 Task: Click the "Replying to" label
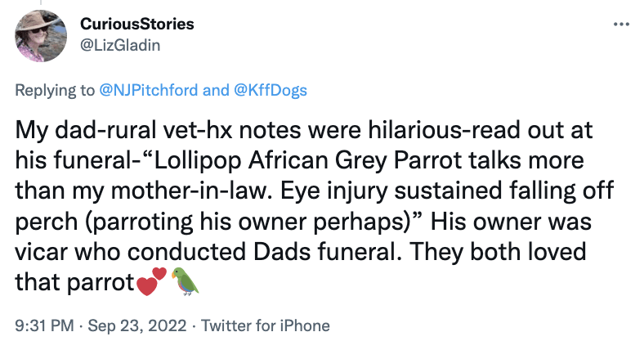click(x=54, y=90)
